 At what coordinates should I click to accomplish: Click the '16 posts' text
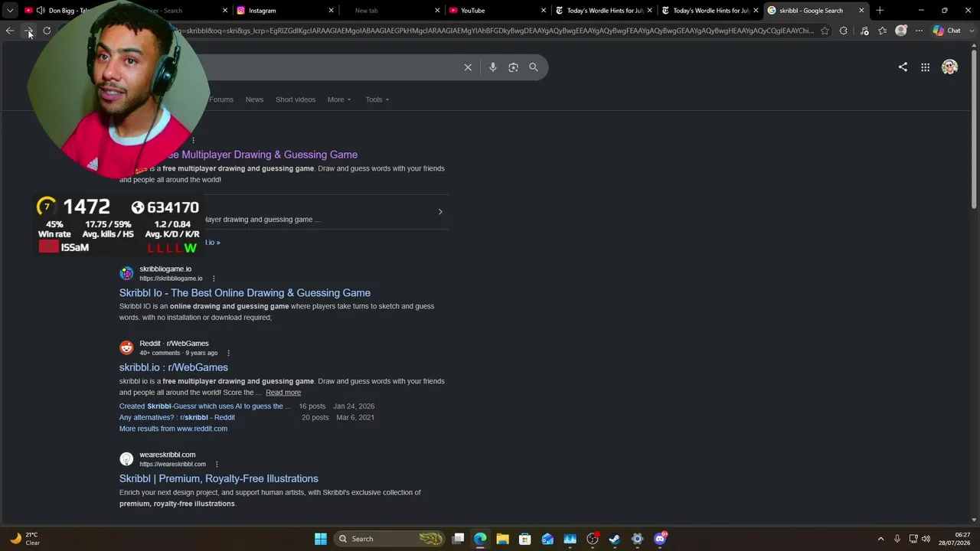[312, 406]
